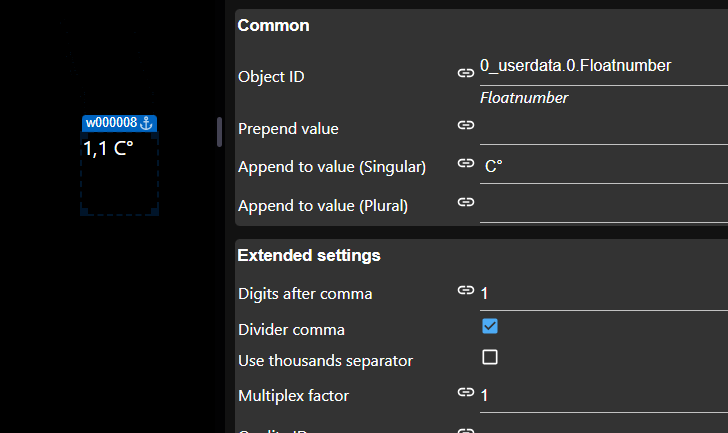Screen dimensions: 728x433
Task: Collapse the Extended settings section header
Action: 309,255
